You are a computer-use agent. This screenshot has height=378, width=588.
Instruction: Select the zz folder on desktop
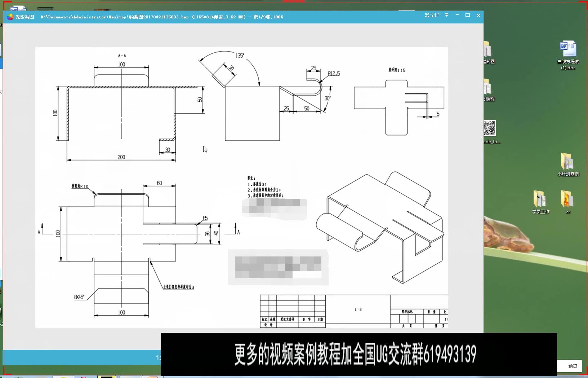point(568,202)
